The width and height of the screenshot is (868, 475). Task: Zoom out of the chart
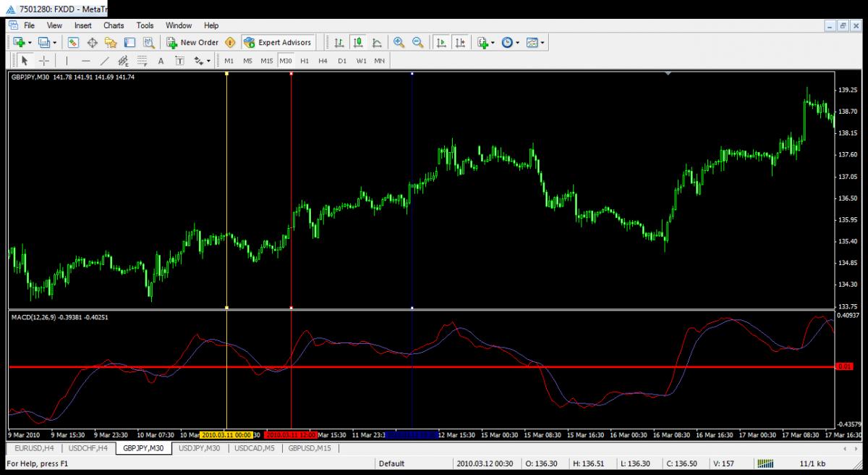tap(417, 43)
